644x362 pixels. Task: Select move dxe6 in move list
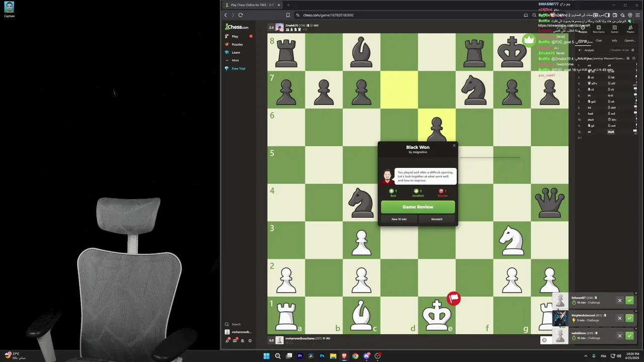(x=611, y=132)
